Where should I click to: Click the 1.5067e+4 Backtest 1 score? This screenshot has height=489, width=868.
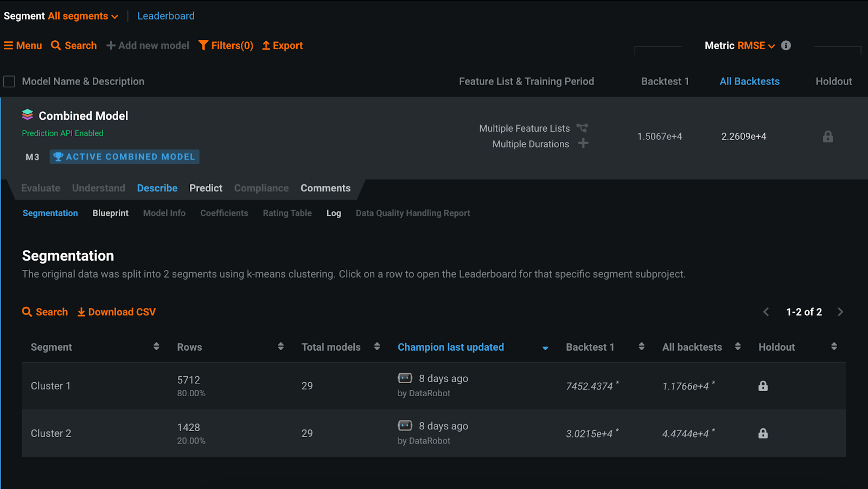[x=660, y=137]
